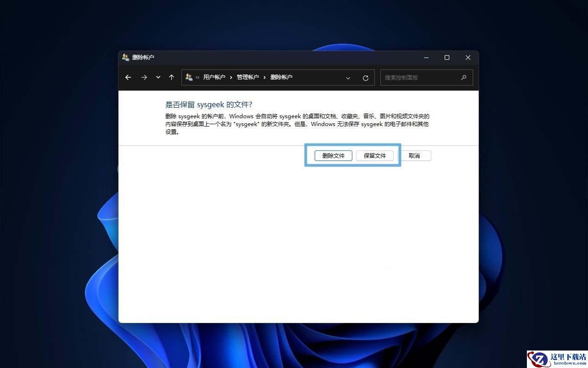588x368 pixels.
Task: Click the title bar user accounts icon
Action: (126, 57)
